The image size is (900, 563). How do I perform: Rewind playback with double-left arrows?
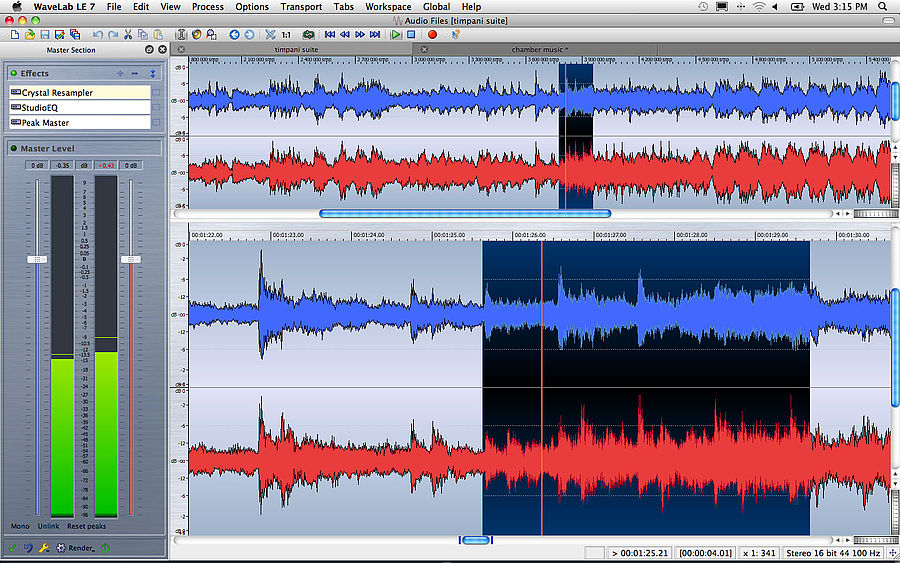344,34
